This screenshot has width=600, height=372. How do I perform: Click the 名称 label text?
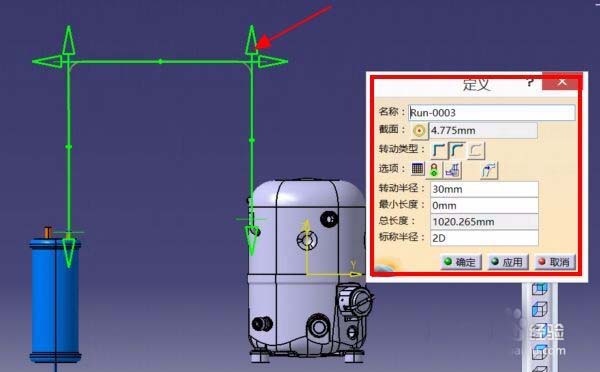coord(389,111)
